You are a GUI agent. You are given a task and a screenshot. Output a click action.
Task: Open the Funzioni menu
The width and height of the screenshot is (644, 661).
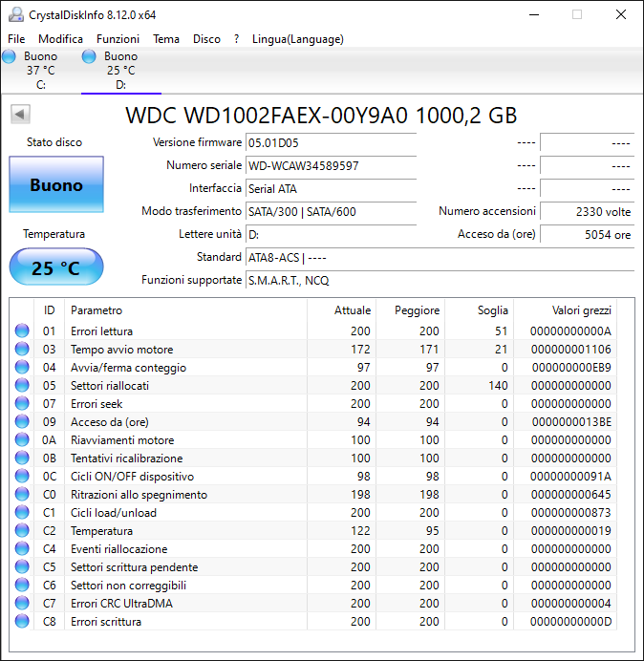[x=118, y=39]
